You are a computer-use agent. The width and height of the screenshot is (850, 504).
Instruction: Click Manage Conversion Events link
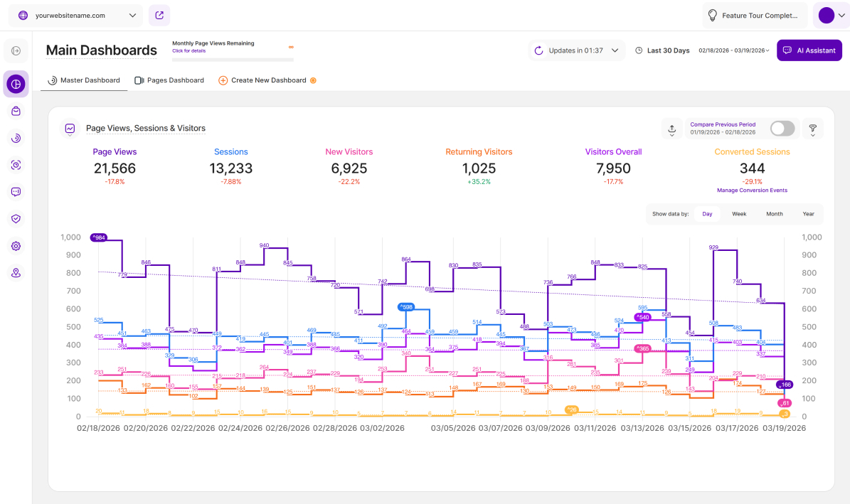pos(752,191)
